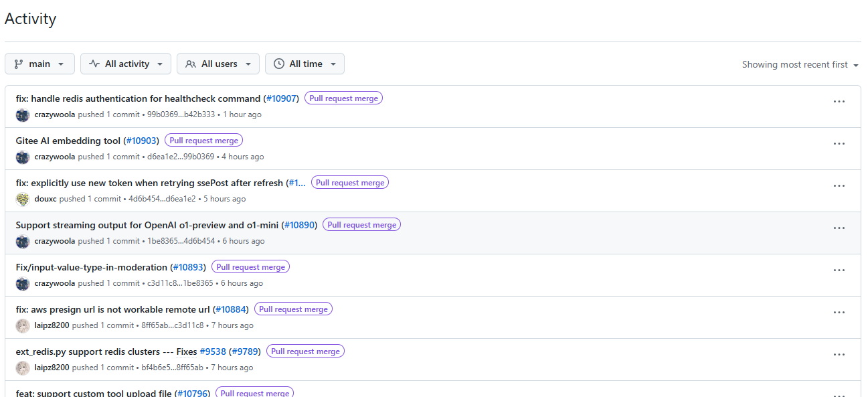The height and width of the screenshot is (397, 868).
Task: Open three-dot menu for redis authentication healthcheck row
Action: click(x=839, y=101)
